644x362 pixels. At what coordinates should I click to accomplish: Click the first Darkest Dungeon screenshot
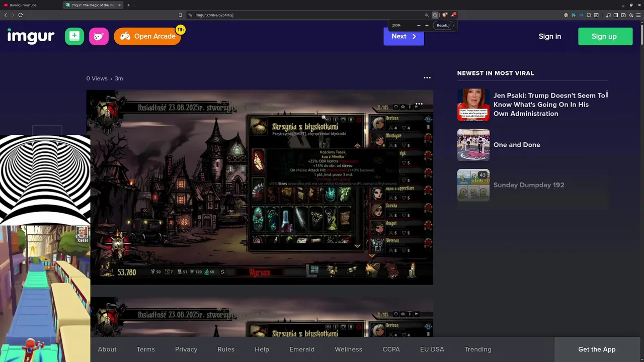click(260, 187)
